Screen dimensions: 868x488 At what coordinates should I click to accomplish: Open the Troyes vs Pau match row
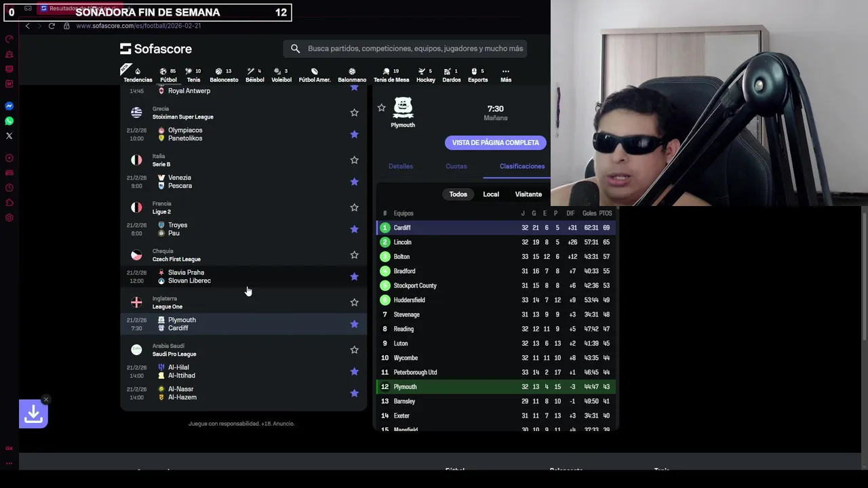[x=243, y=229]
